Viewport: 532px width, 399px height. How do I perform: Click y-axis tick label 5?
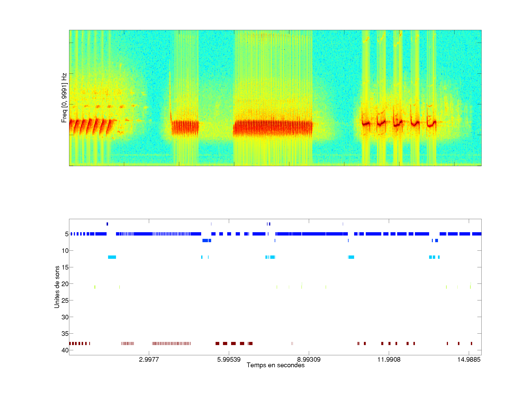coord(67,234)
